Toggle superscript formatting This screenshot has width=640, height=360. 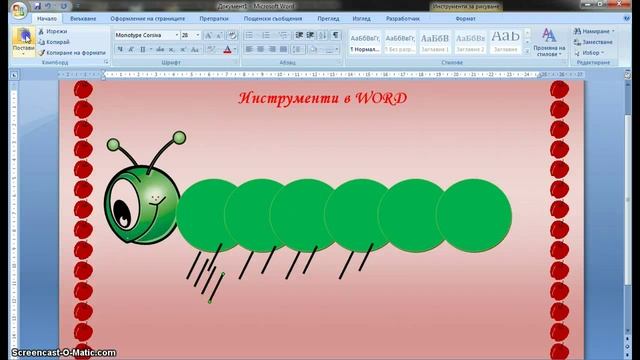pyautogui.click(x=183, y=49)
